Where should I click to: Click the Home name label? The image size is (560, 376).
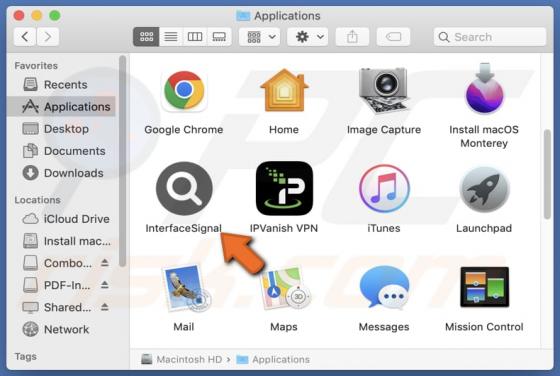pos(284,130)
